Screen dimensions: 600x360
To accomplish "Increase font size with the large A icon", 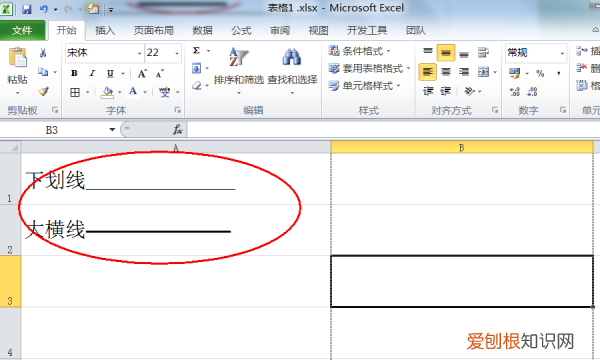I will [142, 73].
